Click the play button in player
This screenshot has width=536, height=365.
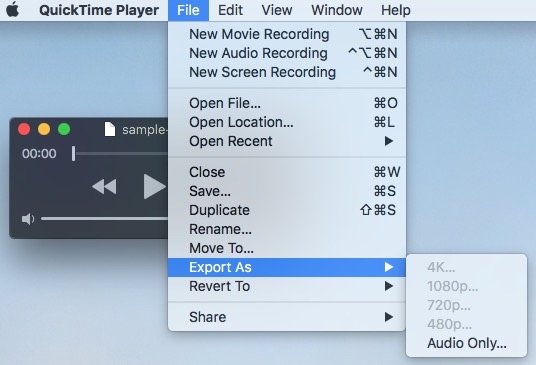155,187
